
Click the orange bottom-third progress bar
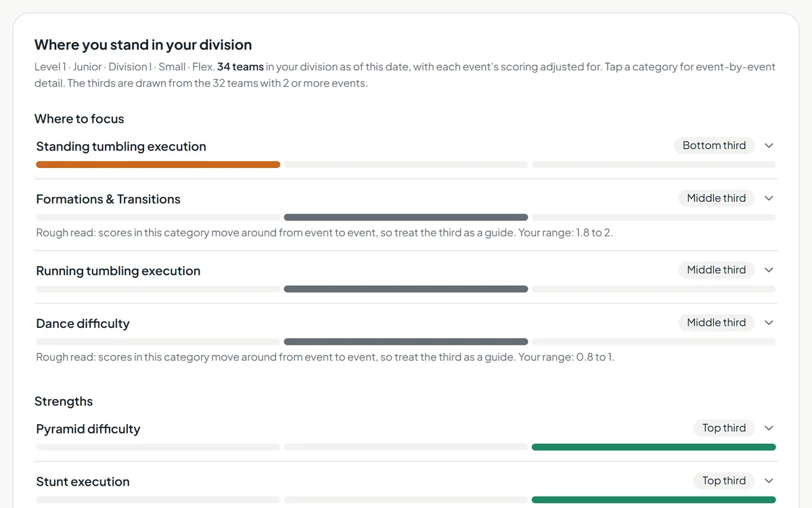pyautogui.click(x=158, y=165)
